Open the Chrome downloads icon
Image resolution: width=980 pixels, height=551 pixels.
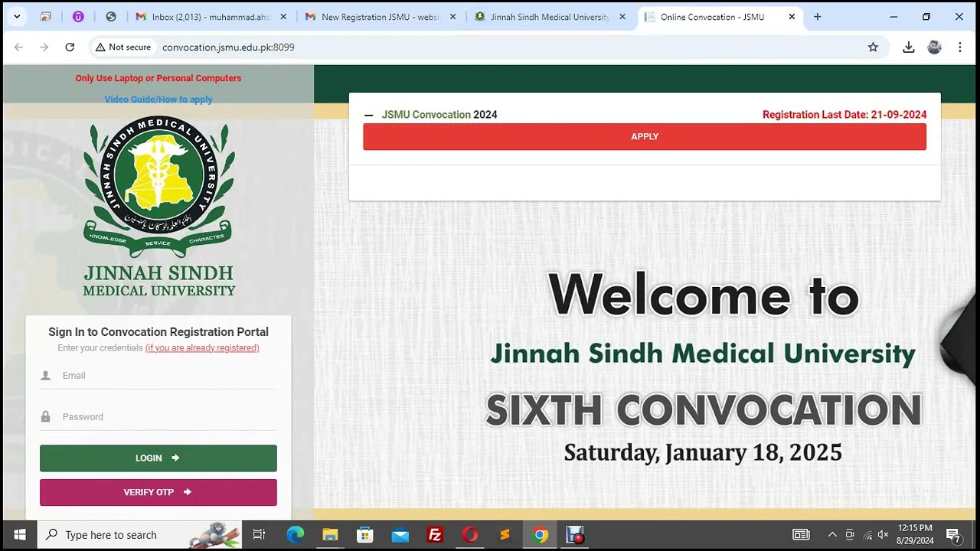[x=909, y=47]
